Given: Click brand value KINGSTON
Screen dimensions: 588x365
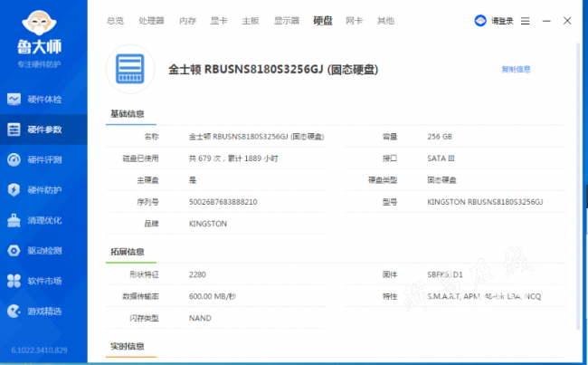Looking at the screenshot, I should pyautogui.click(x=208, y=224).
